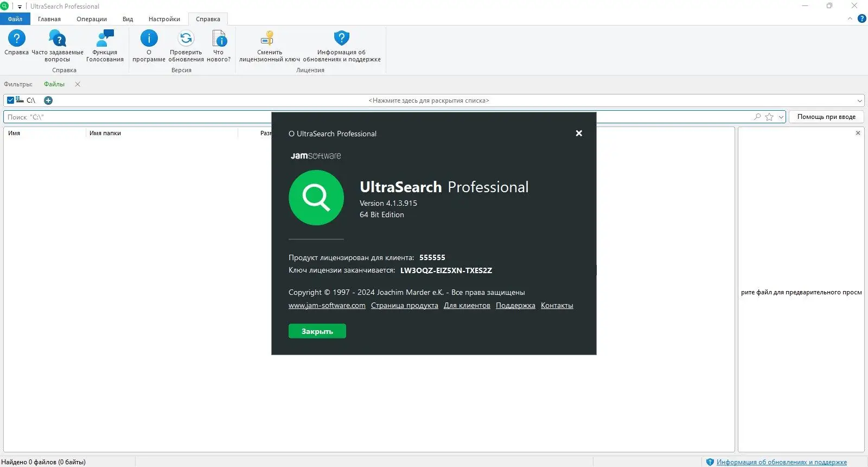Click the green Закрыть button
This screenshot has height=467, width=868.
point(317,331)
